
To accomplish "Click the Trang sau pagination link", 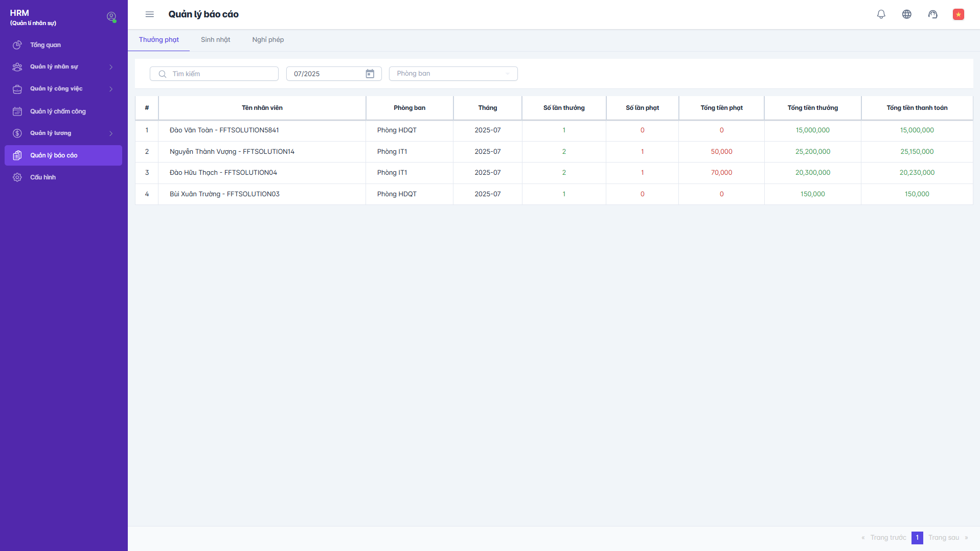I will 943,538.
